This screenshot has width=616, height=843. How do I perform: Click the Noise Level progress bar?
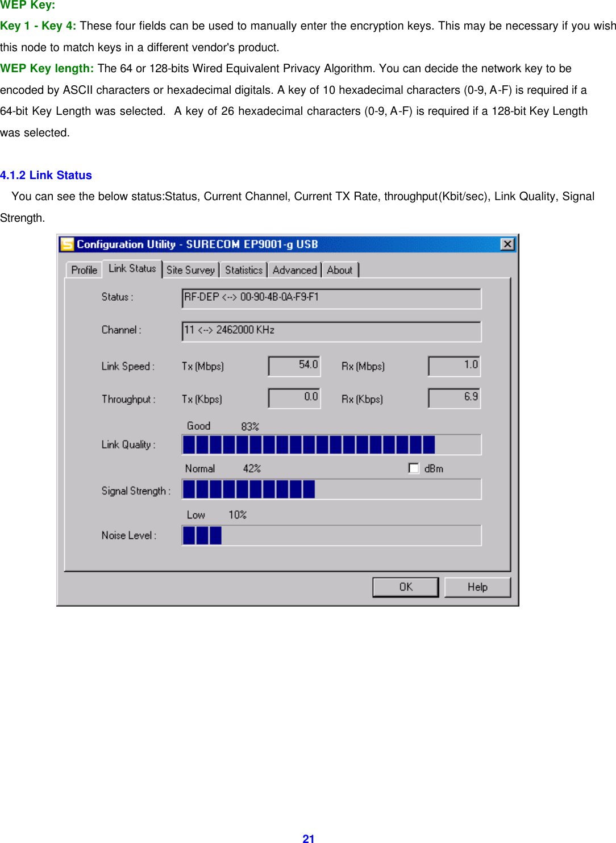[331, 534]
